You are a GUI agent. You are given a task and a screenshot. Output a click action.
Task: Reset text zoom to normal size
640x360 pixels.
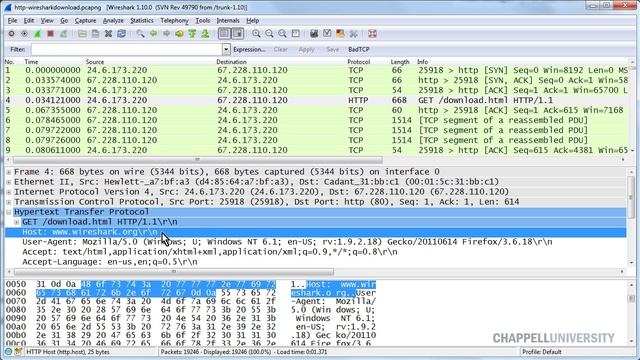(282, 34)
